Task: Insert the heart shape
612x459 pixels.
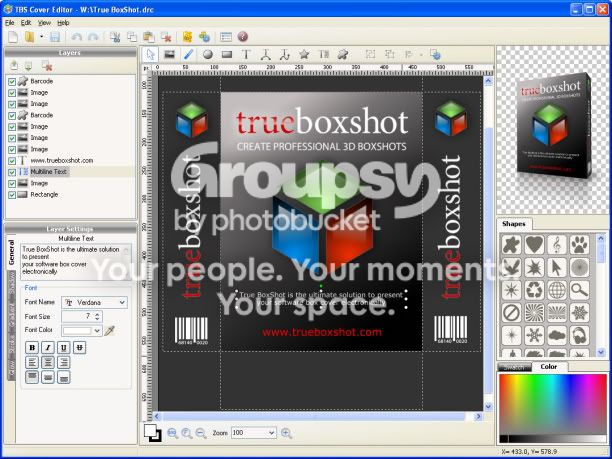Action: tap(534, 245)
